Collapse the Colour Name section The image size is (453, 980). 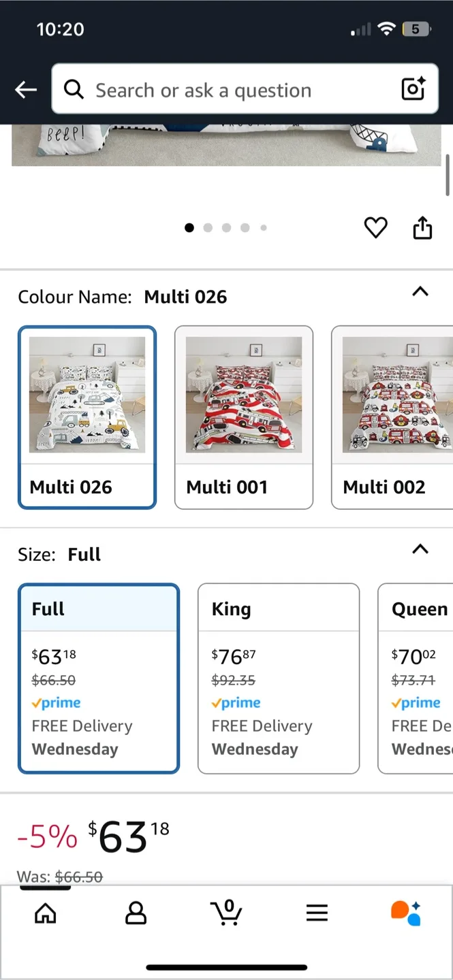pos(420,292)
